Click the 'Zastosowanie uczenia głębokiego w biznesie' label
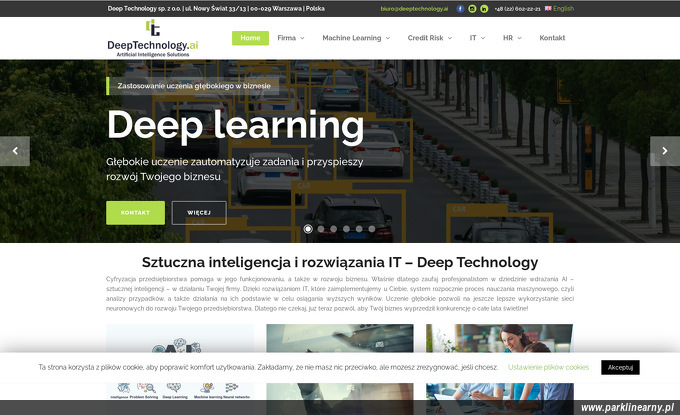Viewport: 680px width, 415px height. 194,86
